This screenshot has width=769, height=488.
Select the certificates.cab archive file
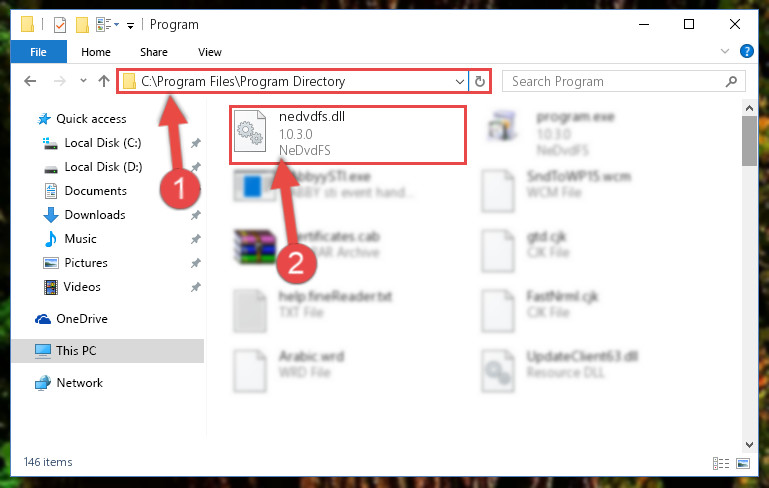click(308, 245)
